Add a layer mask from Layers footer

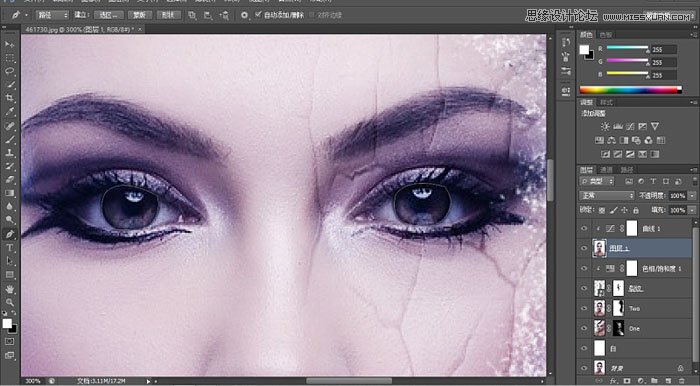tap(627, 381)
